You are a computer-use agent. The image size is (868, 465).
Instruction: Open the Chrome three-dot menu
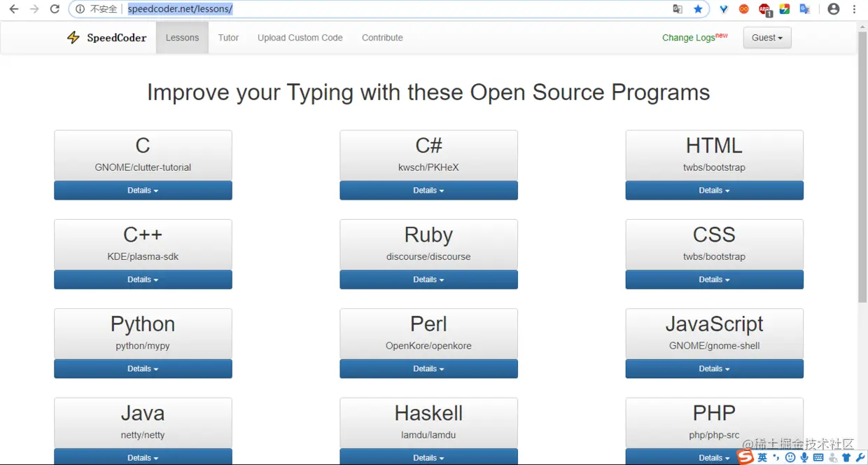[x=854, y=9]
